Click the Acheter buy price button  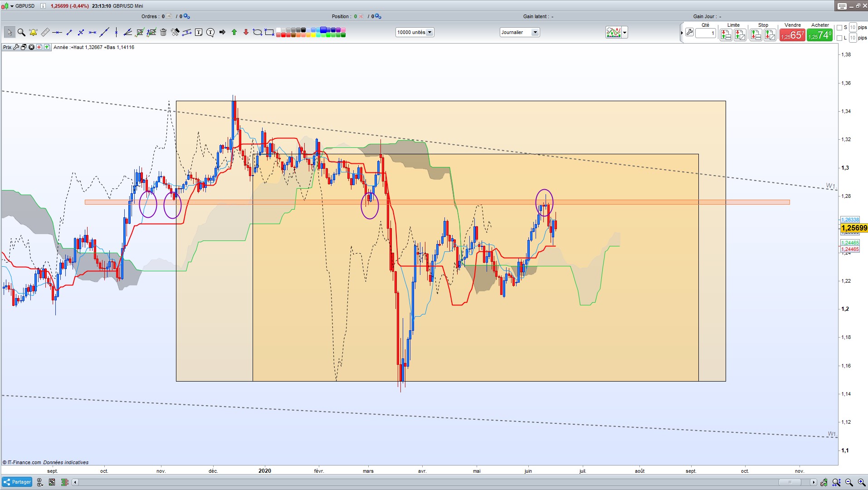tap(819, 35)
